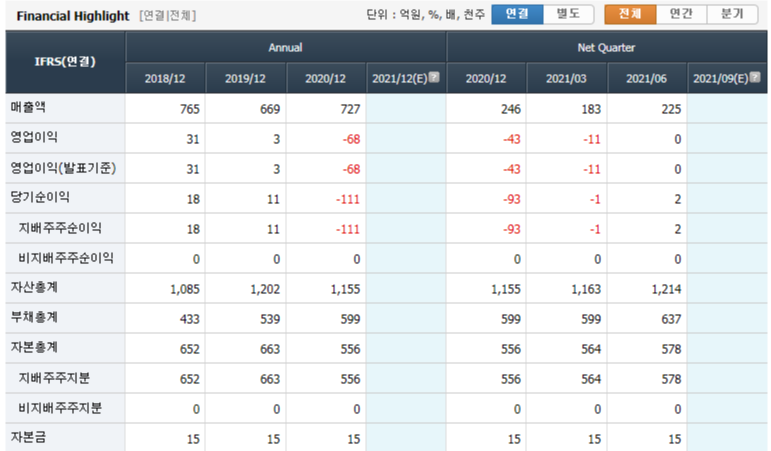Click the 영업이익(발표기준) row label
The height and width of the screenshot is (451, 771).
point(63,168)
